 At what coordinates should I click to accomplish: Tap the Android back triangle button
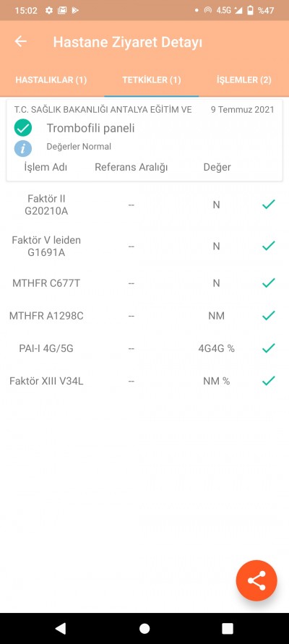tap(61, 628)
